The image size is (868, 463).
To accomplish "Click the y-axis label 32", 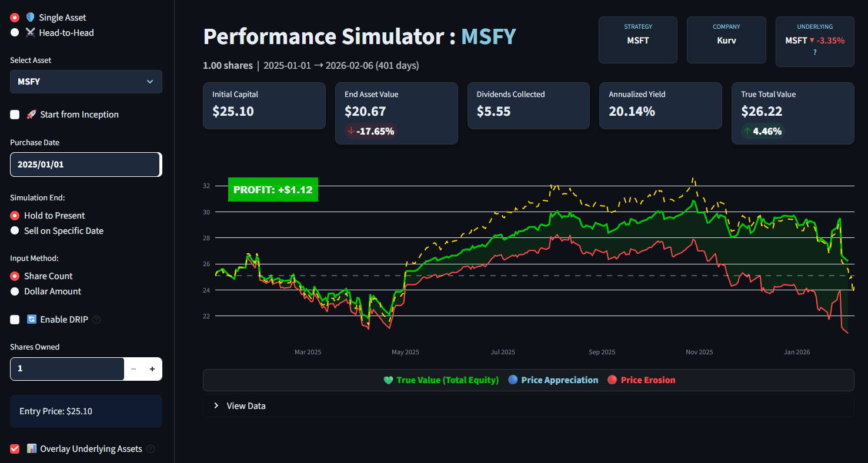I will pyautogui.click(x=206, y=186).
